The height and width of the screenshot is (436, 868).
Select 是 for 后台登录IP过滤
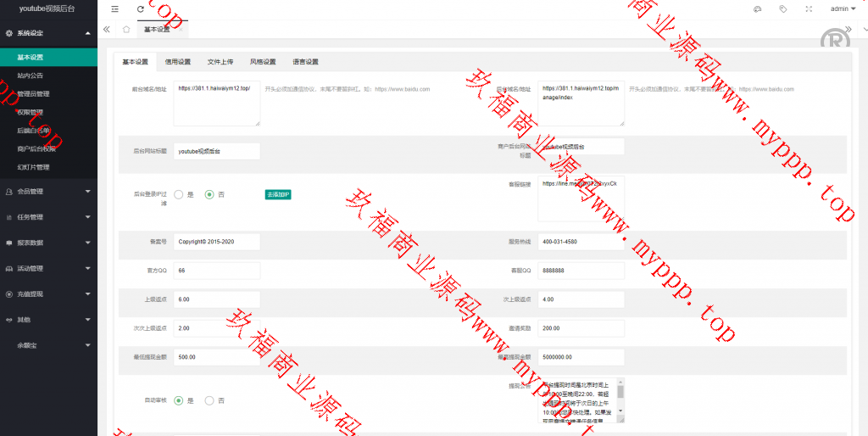(x=179, y=194)
